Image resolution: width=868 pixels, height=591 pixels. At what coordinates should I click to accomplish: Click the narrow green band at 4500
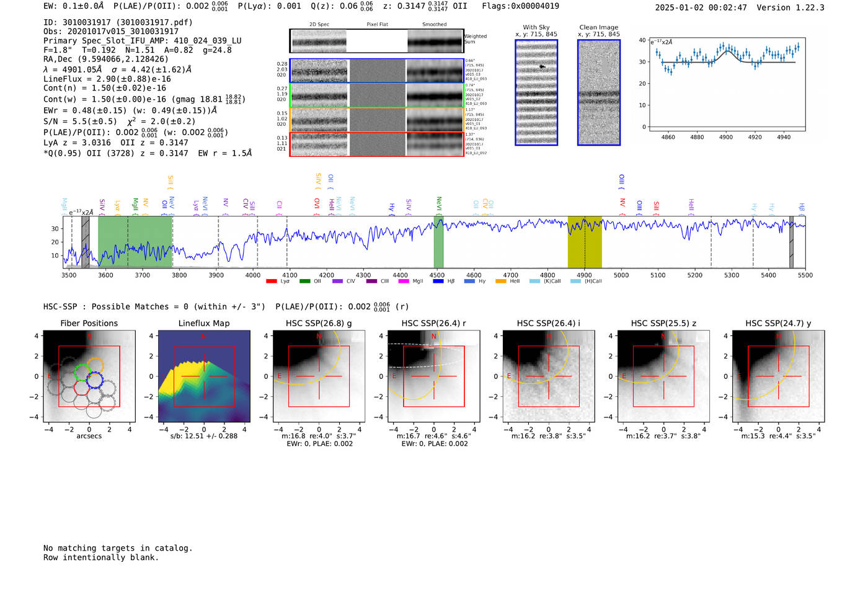click(x=438, y=242)
